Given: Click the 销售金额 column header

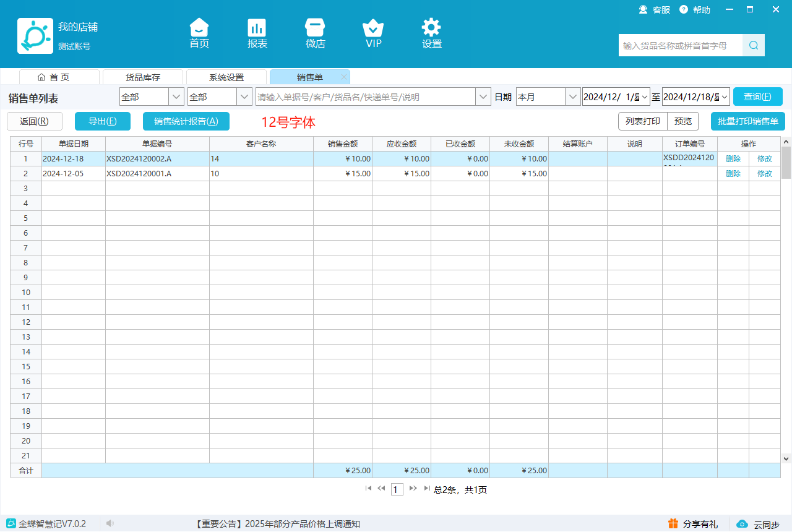Looking at the screenshot, I should click(343, 144).
